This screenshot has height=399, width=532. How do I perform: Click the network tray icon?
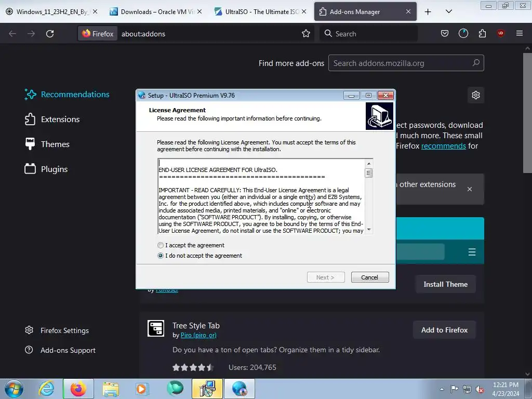point(467,389)
